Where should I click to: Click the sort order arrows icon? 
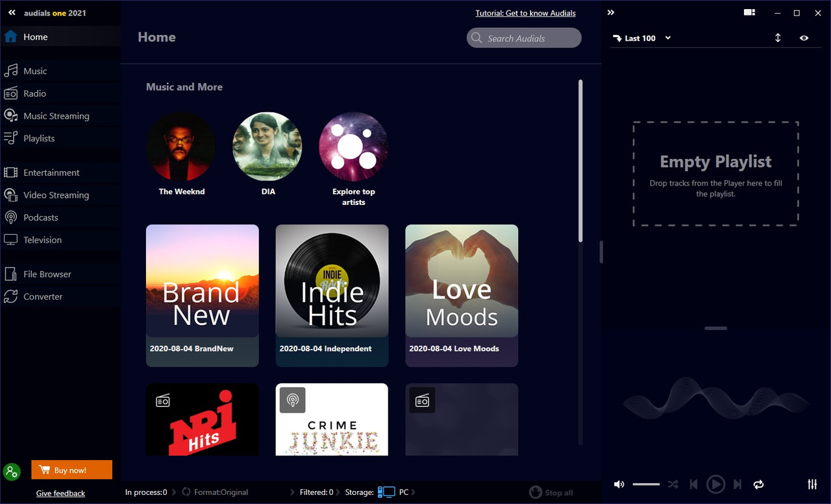pos(778,38)
